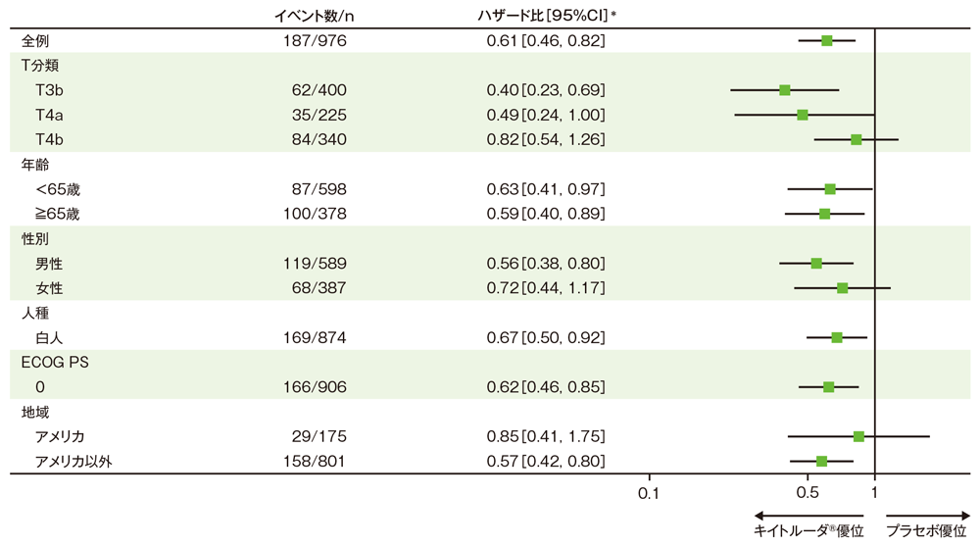
Task: Click the ECOG PS category label
Action: (56, 362)
